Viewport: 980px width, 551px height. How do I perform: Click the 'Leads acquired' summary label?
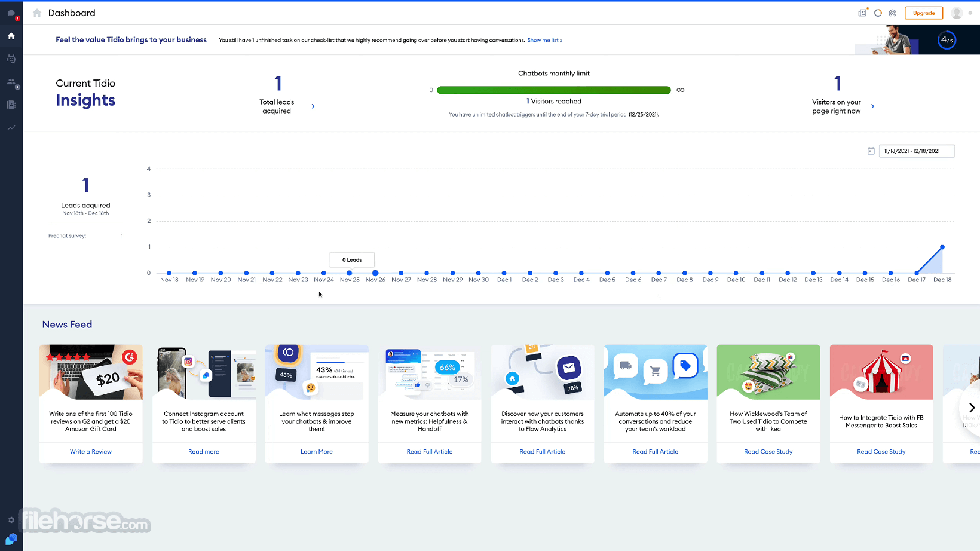(x=85, y=206)
